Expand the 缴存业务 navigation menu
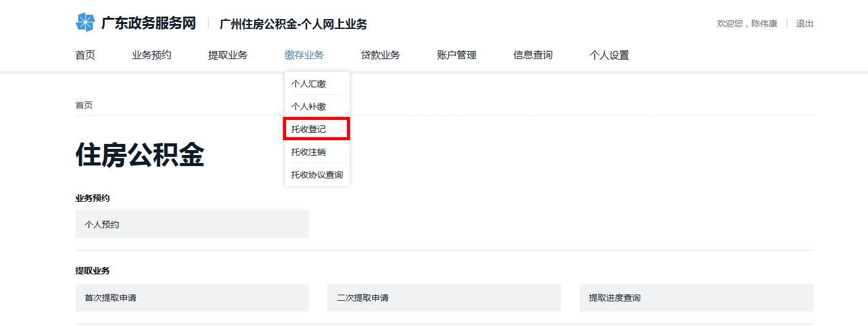This screenshot has width=868, height=326. click(304, 55)
